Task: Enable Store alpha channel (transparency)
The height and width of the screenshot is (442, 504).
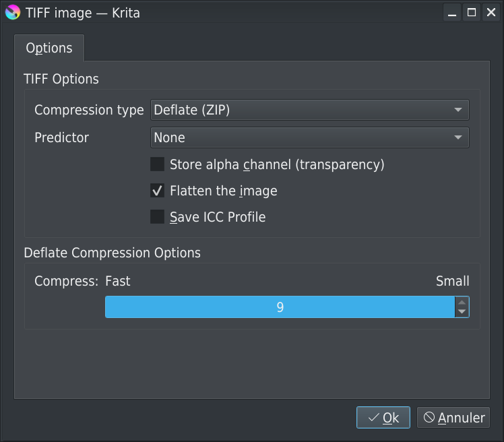Action: click(x=157, y=164)
